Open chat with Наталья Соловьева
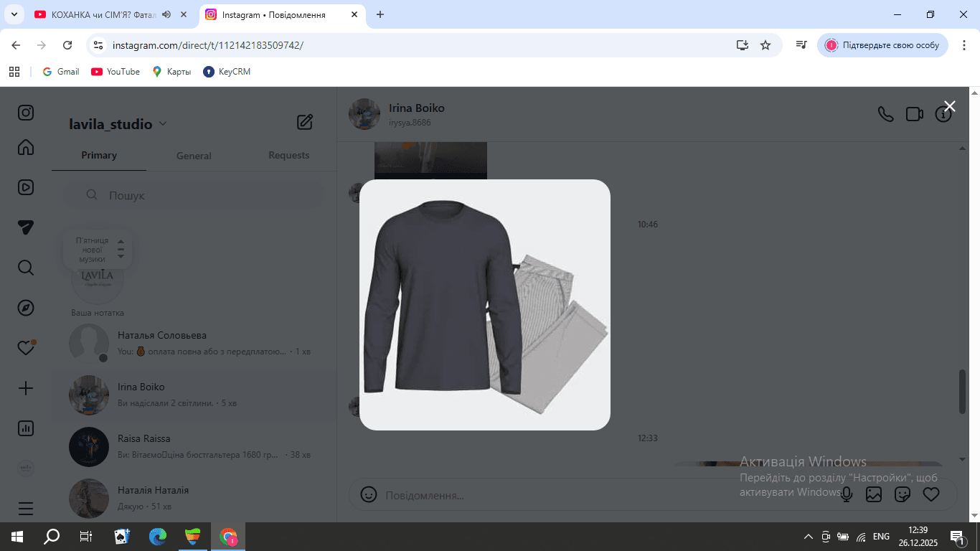 (x=194, y=343)
